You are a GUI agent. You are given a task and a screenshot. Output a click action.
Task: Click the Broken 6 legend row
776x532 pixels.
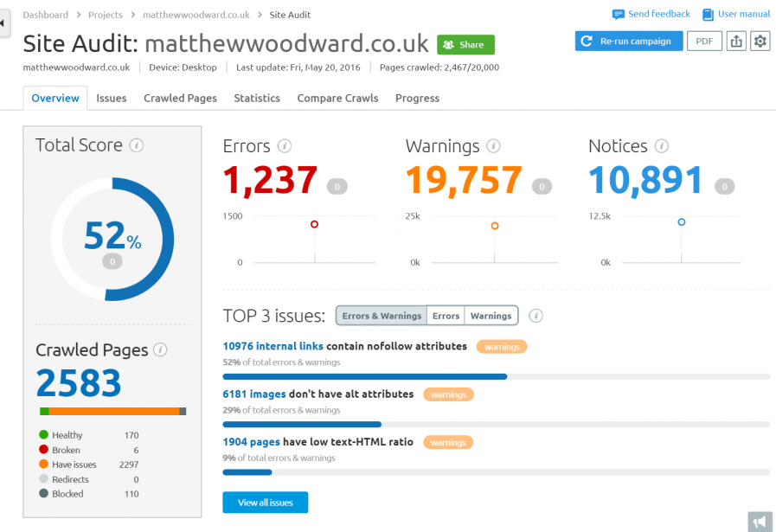point(89,450)
